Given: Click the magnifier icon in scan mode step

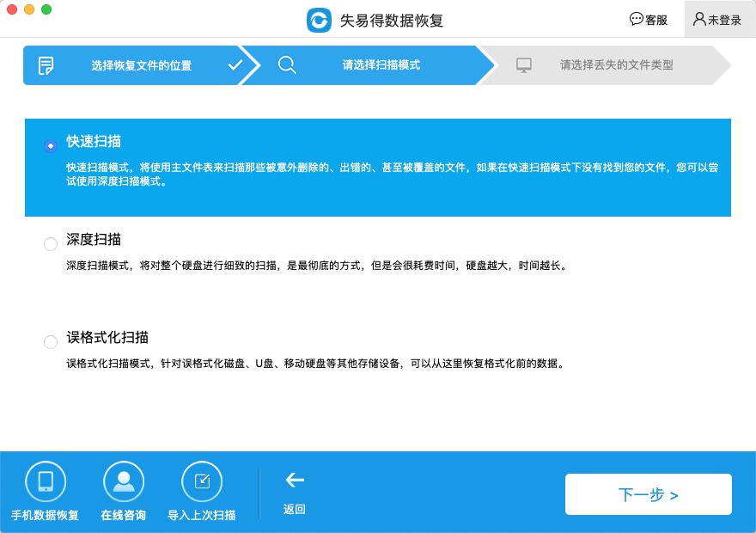Looking at the screenshot, I should [287, 64].
